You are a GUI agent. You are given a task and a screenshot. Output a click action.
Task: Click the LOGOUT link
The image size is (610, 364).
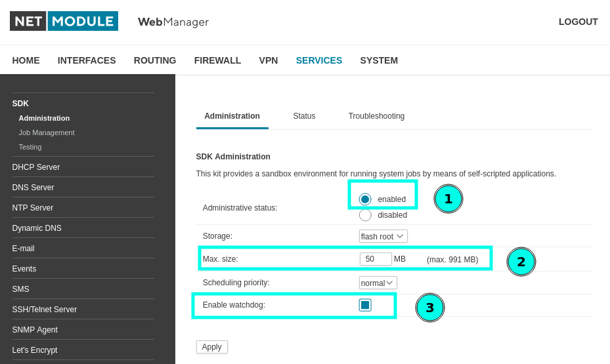pyautogui.click(x=578, y=22)
